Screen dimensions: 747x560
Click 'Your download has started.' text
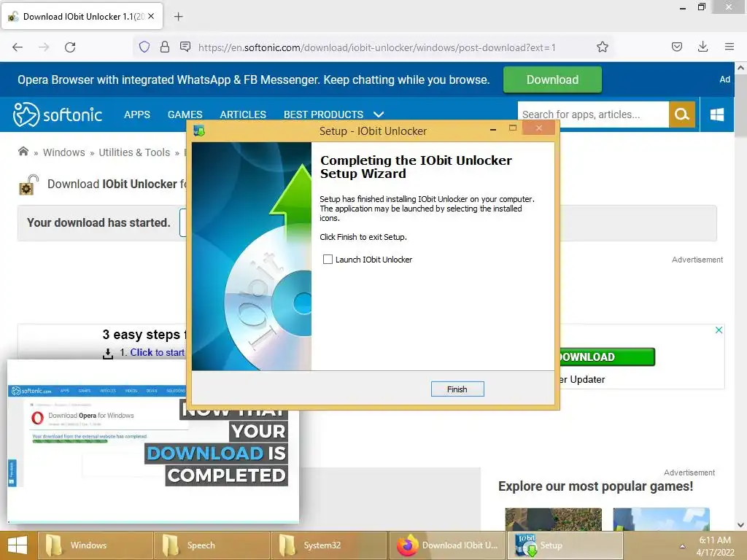tap(98, 222)
